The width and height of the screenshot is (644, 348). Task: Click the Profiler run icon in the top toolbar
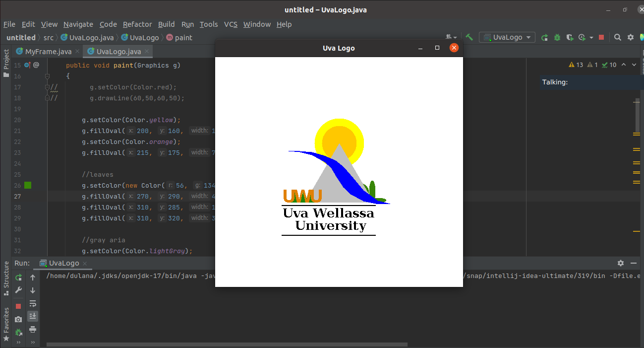pos(582,37)
